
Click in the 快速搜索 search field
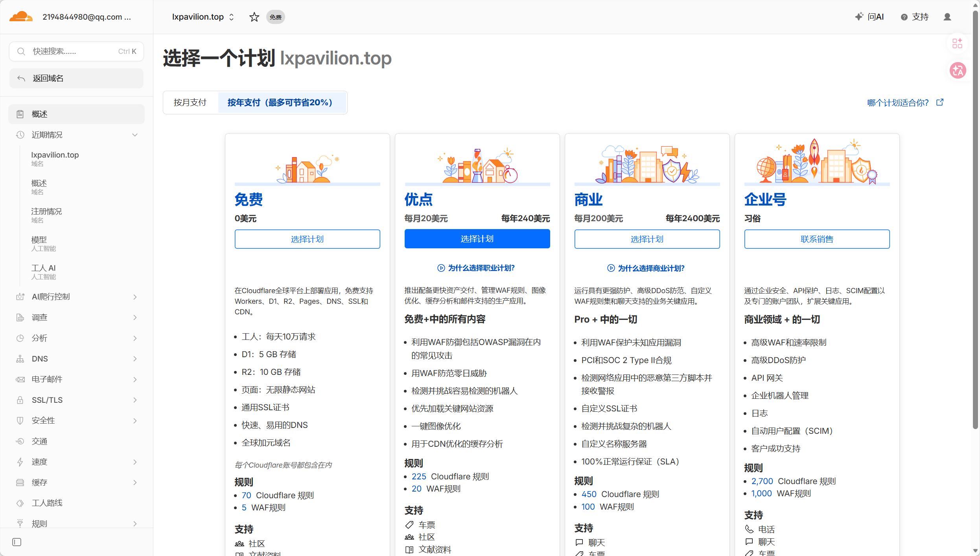76,51
